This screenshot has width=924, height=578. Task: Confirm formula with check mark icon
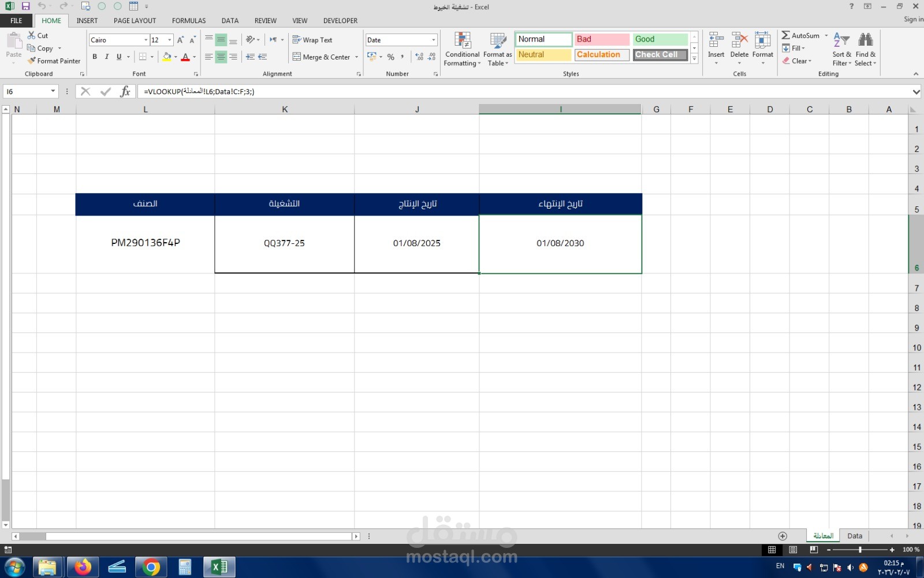(105, 91)
